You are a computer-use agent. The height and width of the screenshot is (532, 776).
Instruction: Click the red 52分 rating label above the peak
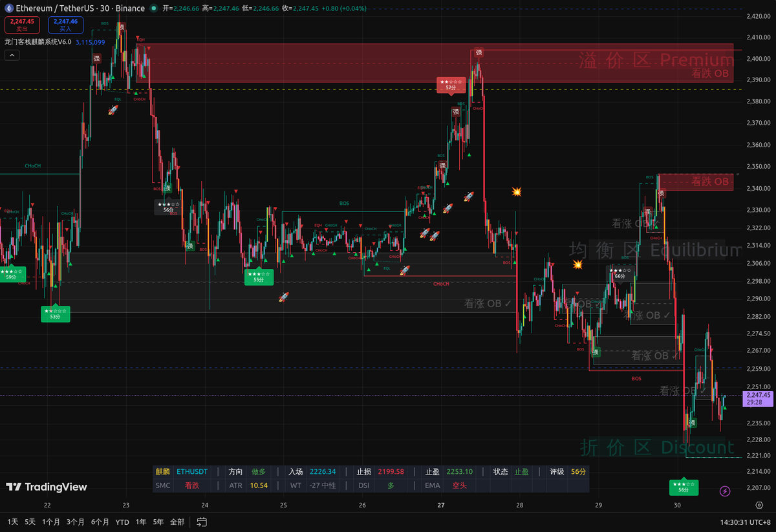coord(451,86)
